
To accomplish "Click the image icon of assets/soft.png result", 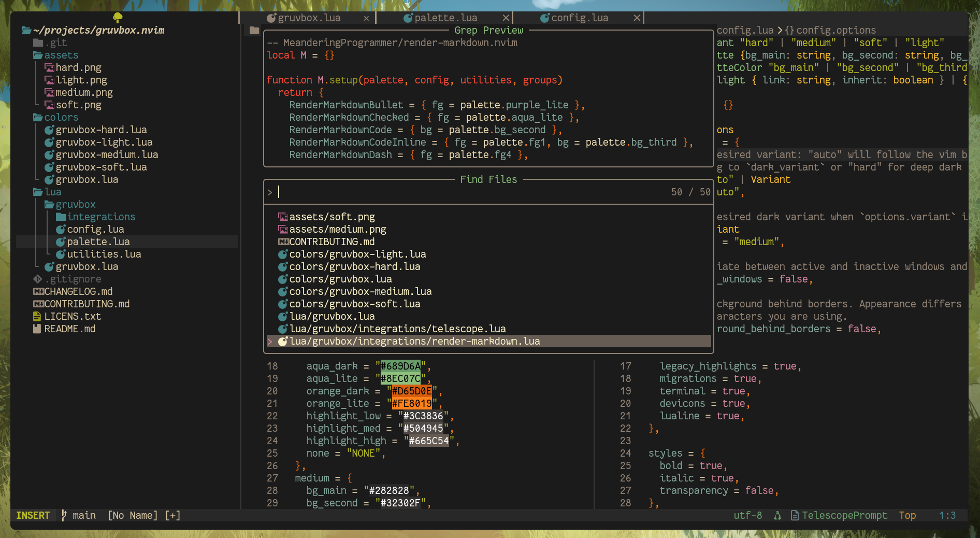I will (x=283, y=217).
